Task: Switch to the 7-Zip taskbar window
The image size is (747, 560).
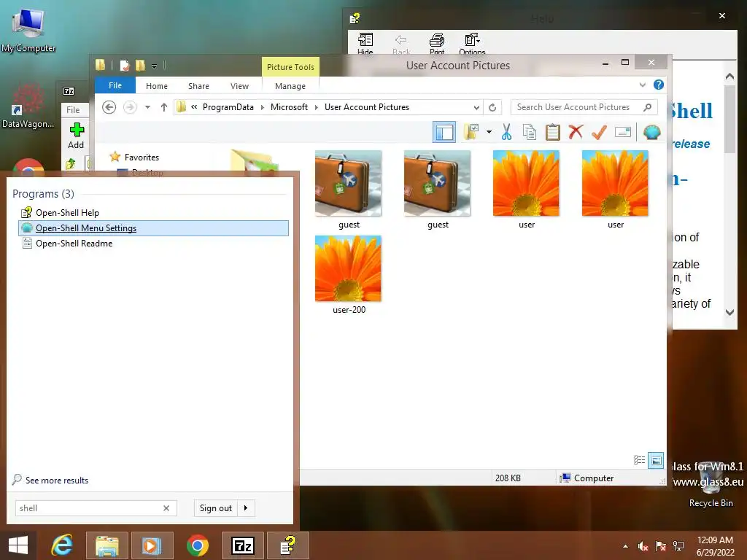Action: [242, 545]
